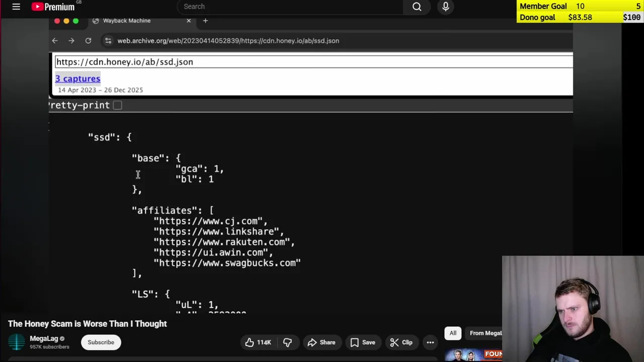
Task: Click the "LS": { line
Action: [x=151, y=294]
